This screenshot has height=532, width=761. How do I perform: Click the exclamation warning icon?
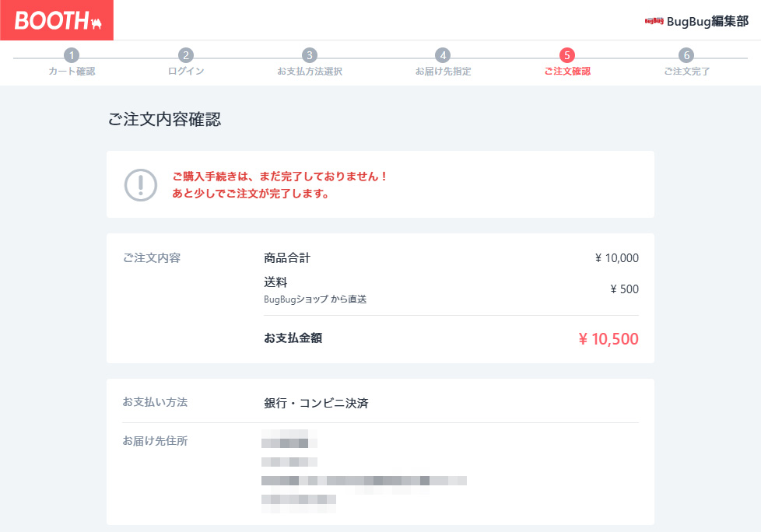tap(141, 185)
